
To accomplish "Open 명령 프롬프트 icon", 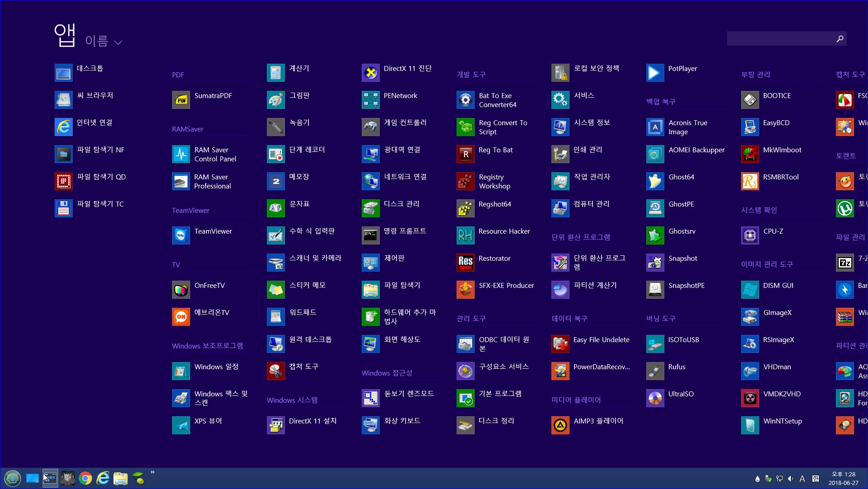I will coord(371,235).
